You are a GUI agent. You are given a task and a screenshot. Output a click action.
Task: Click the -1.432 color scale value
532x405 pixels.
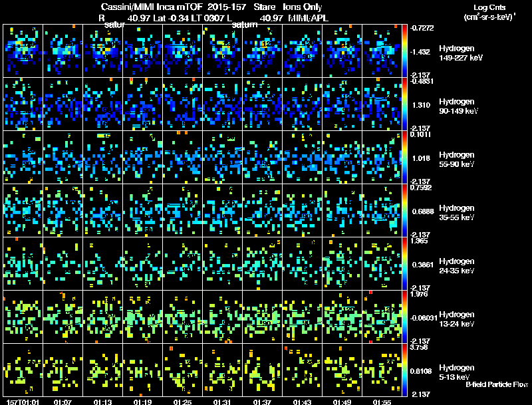click(x=420, y=52)
